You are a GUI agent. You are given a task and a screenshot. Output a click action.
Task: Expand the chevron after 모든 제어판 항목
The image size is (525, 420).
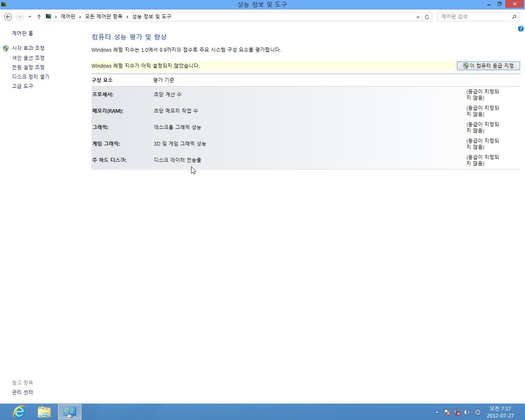coord(128,17)
